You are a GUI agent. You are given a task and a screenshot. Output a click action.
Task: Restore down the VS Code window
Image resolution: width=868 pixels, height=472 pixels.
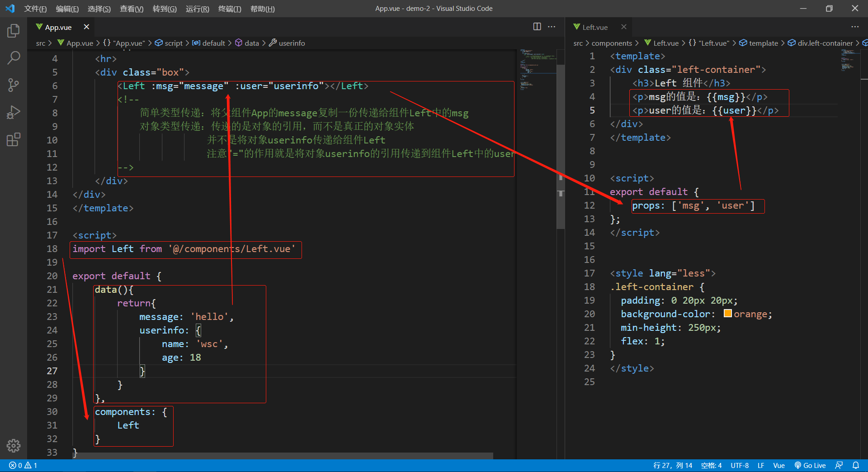(829, 9)
